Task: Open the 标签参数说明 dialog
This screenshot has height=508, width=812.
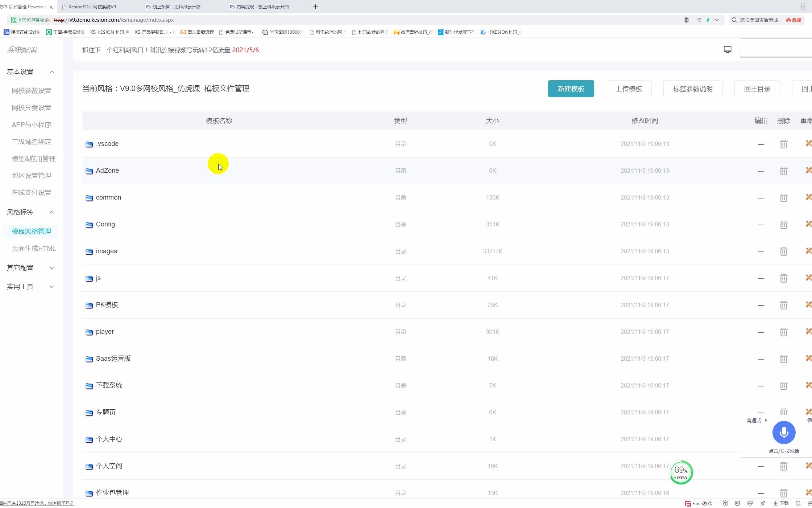Action: coord(692,89)
